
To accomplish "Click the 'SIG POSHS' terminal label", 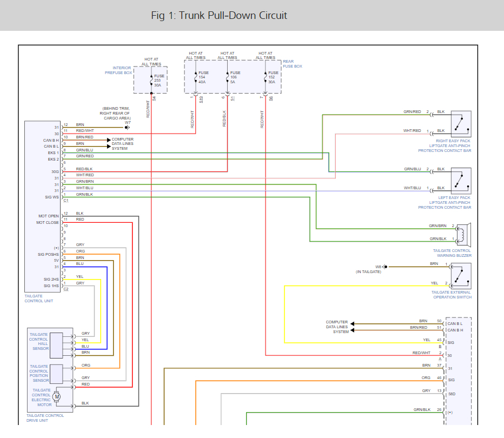I will 48,254.
